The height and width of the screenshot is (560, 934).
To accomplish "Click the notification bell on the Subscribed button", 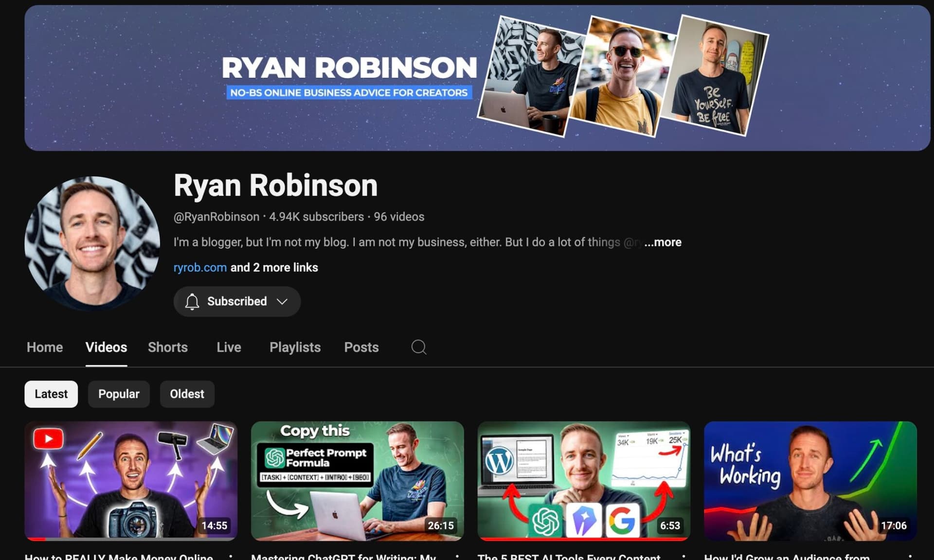I will (192, 301).
